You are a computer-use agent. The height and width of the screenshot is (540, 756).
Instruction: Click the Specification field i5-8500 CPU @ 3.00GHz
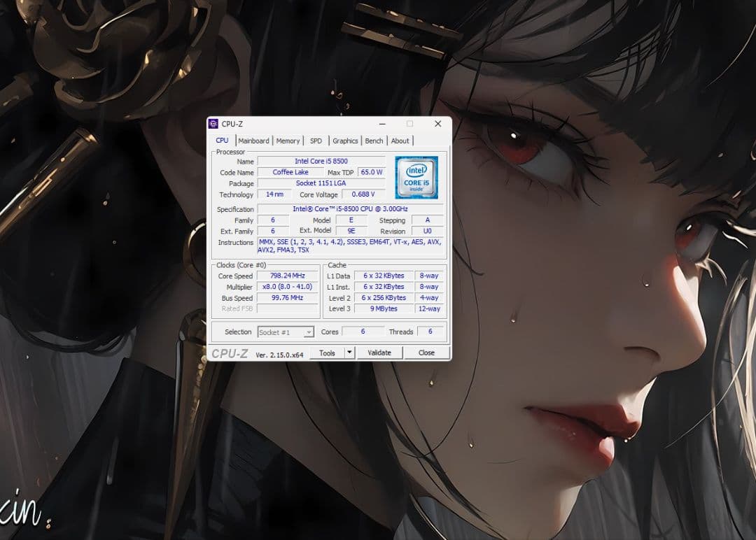(x=350, y=208)
